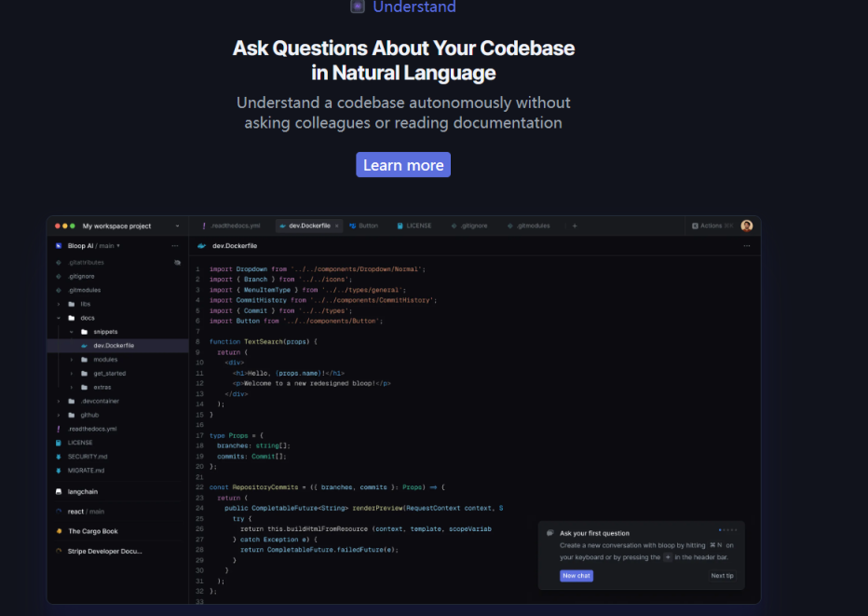Close the dev.Dockerfile tab
The image size is (868, 616).
coord(337,226)
